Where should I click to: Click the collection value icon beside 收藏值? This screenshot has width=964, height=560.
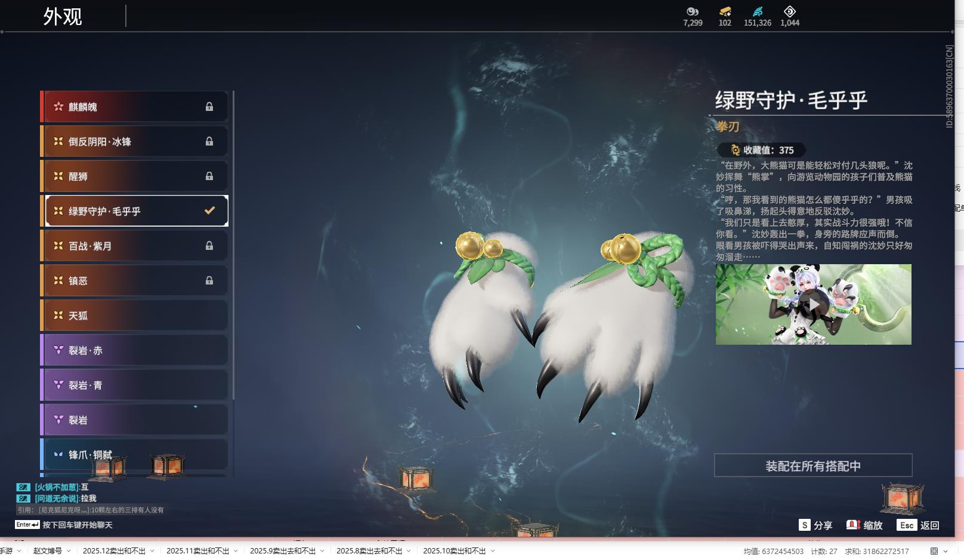[736, 150]
